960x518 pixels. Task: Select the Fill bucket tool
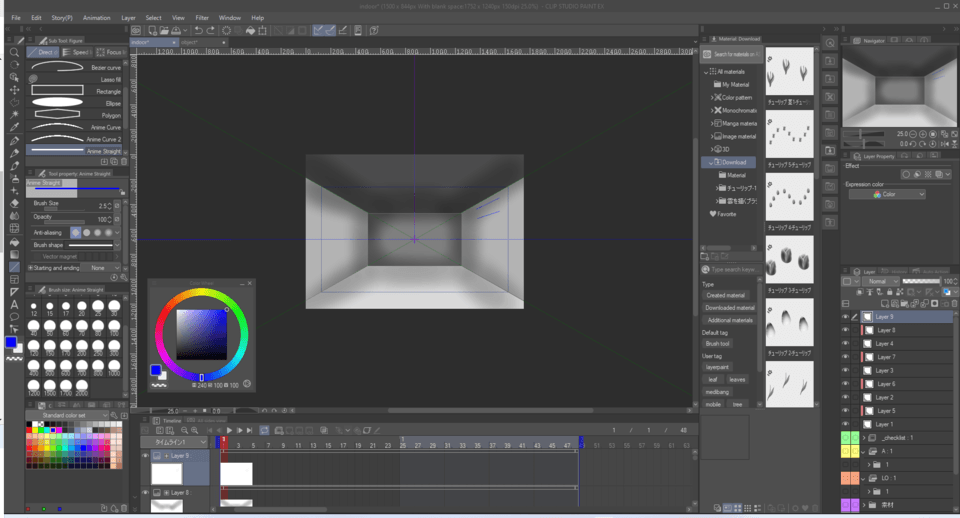pos(14,242)
